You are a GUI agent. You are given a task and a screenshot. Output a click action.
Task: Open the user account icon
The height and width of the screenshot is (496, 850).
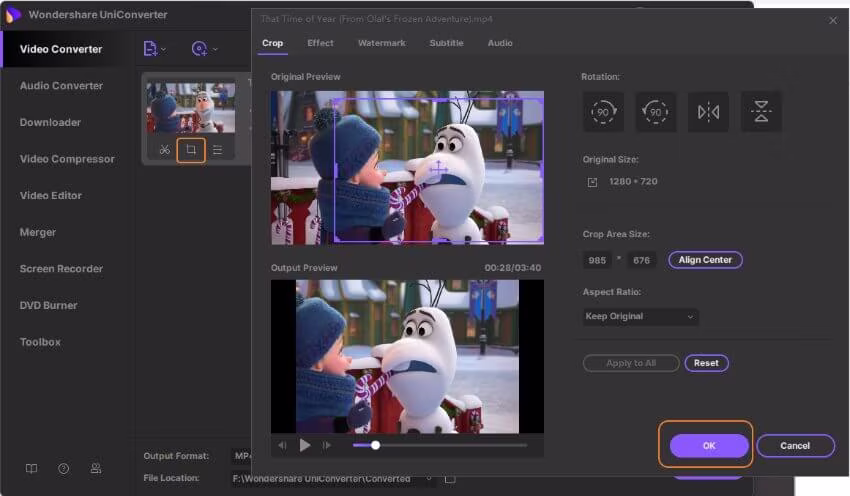95,468
